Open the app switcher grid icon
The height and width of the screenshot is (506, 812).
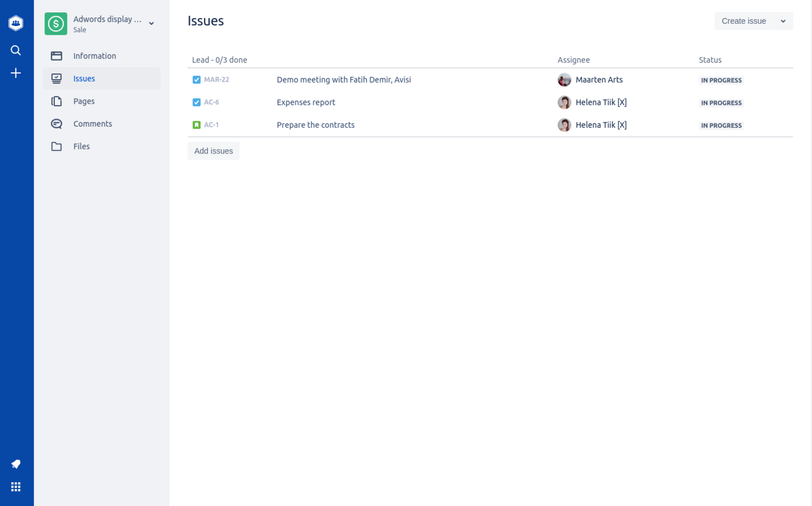(16, 487)
